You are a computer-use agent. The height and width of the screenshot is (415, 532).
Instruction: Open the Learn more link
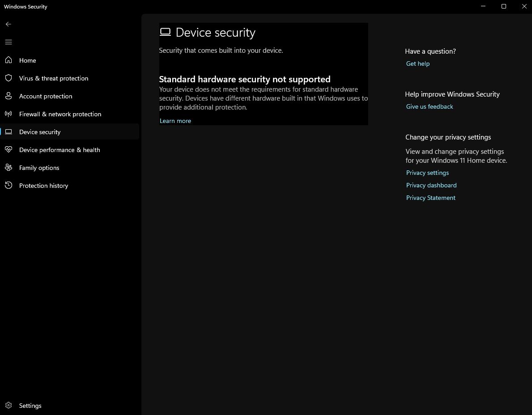pos(175,121)
